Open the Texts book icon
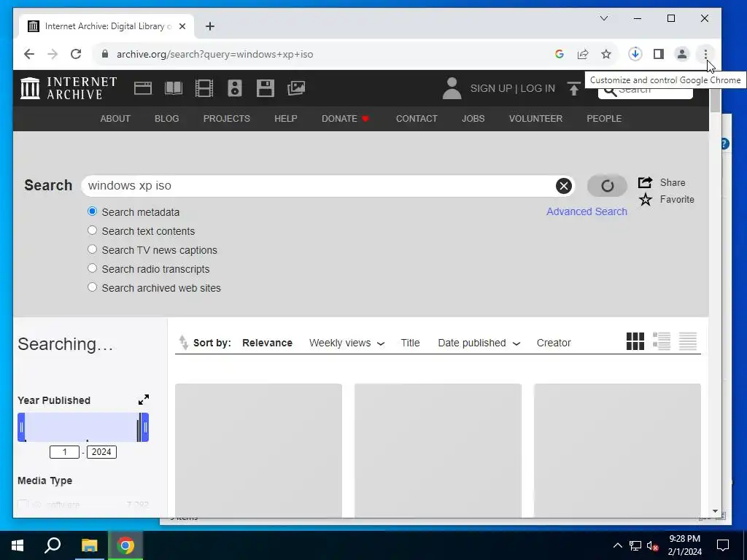Image resolution: width=747 pixels, height=560 pixels. tap(174, 88)
